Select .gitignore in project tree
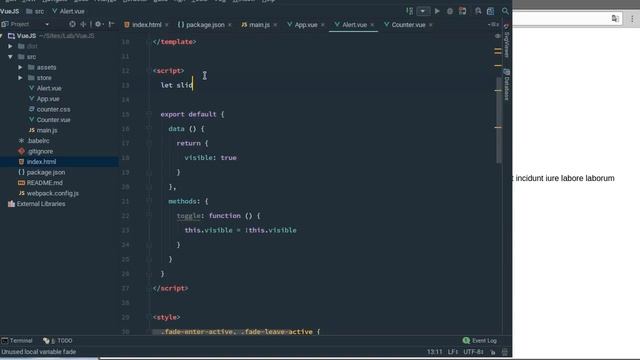The image size is (640, 360). (40, 151)
